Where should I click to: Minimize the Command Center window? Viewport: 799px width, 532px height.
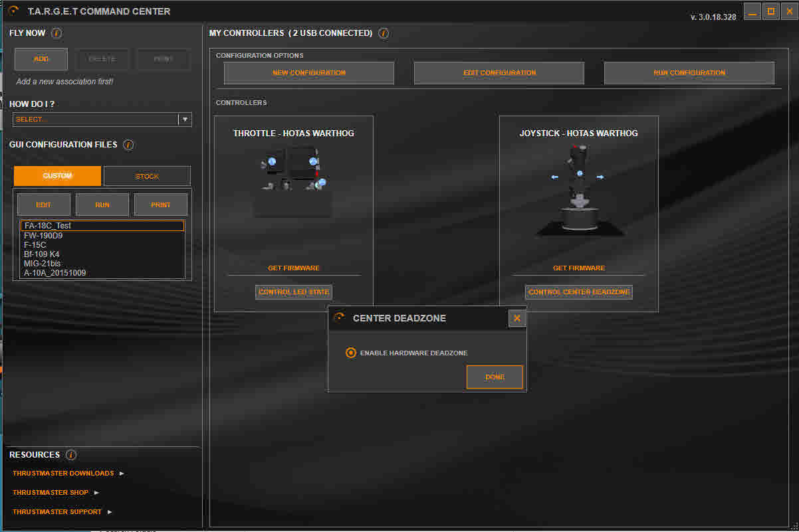752,11
